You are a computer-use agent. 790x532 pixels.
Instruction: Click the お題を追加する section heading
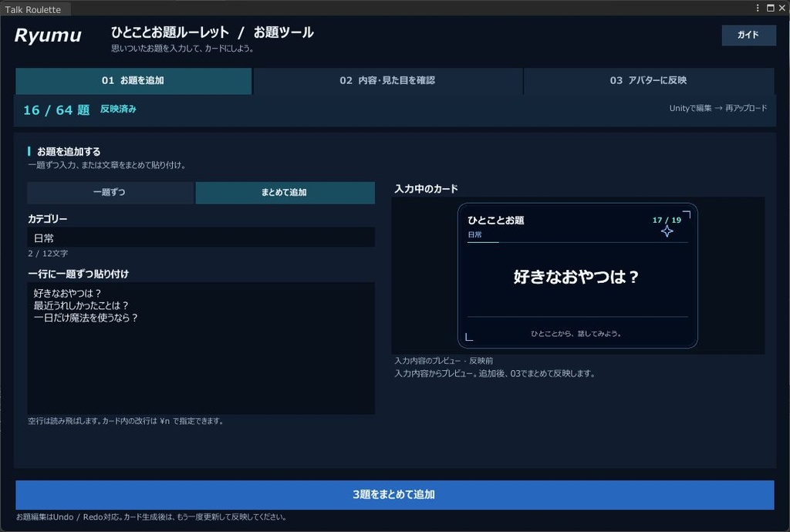pos(69,151)
